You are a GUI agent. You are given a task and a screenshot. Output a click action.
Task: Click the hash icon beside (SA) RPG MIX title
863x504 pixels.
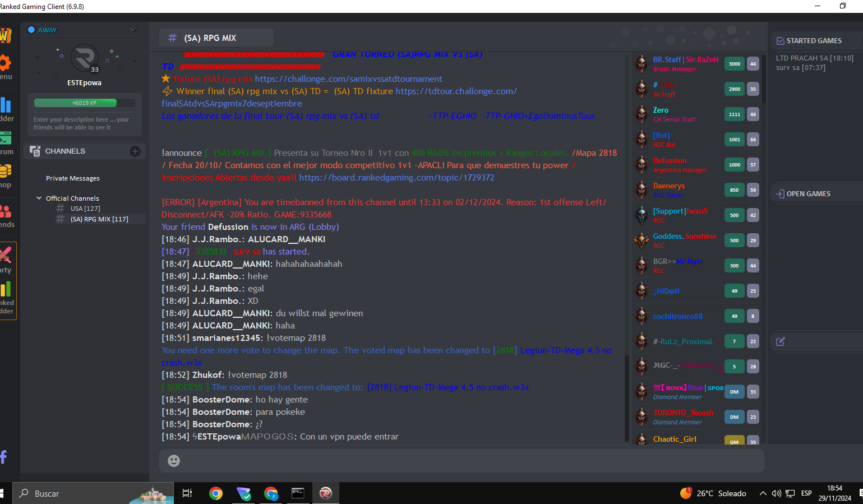[x=172, y=38]
